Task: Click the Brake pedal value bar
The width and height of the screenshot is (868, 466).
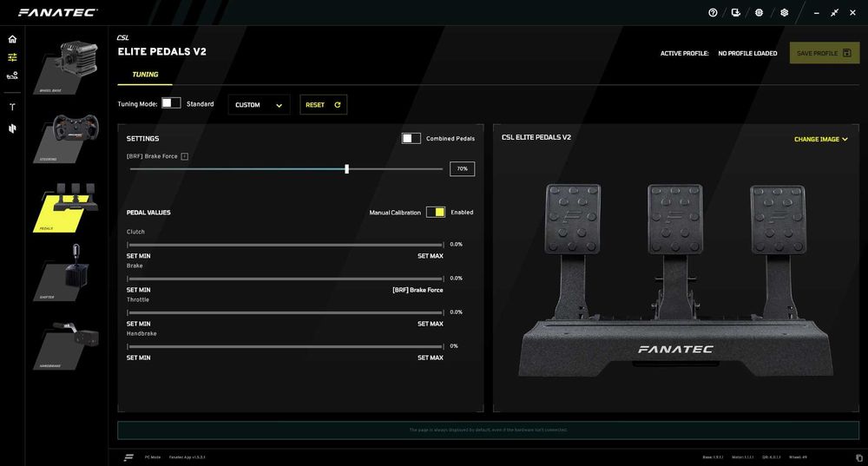Action: (x=285, y=279)
